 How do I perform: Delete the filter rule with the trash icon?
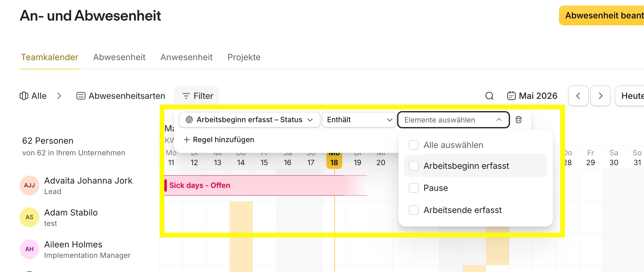pyautogui.click(x=519, y=120)
